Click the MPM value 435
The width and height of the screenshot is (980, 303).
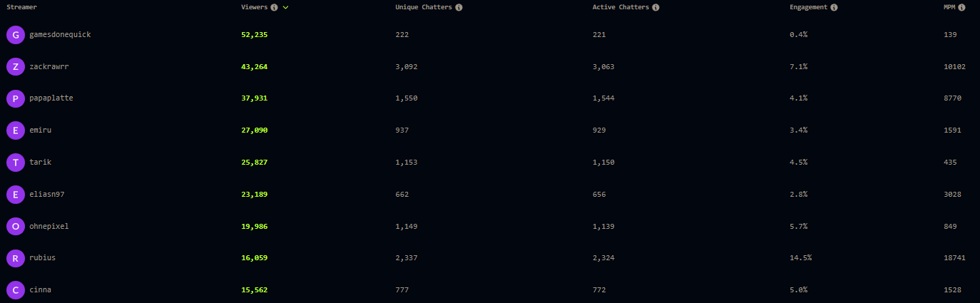pos(950,163)
